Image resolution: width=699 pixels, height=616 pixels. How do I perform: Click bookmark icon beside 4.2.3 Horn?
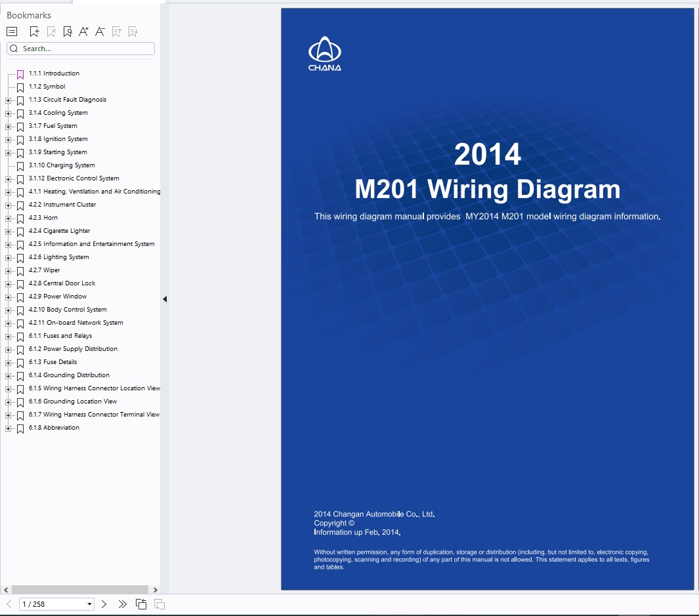click(20, 219)
